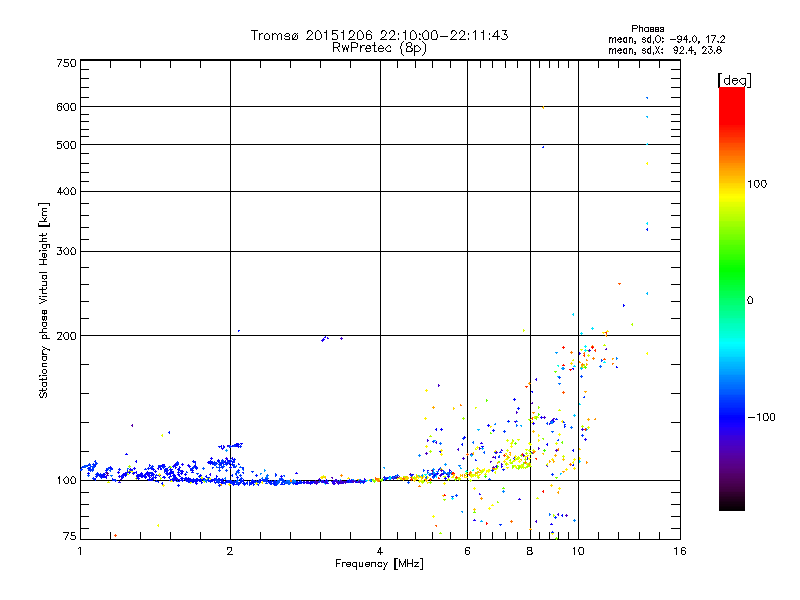Click the y-axis tick label '500'
Viewport: 800px width, 600px height.
66,145
